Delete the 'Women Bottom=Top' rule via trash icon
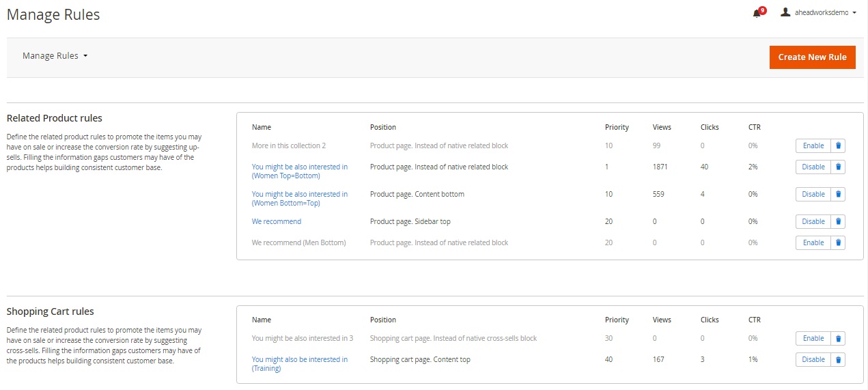868x390 pixels. [x=838, y=194]
